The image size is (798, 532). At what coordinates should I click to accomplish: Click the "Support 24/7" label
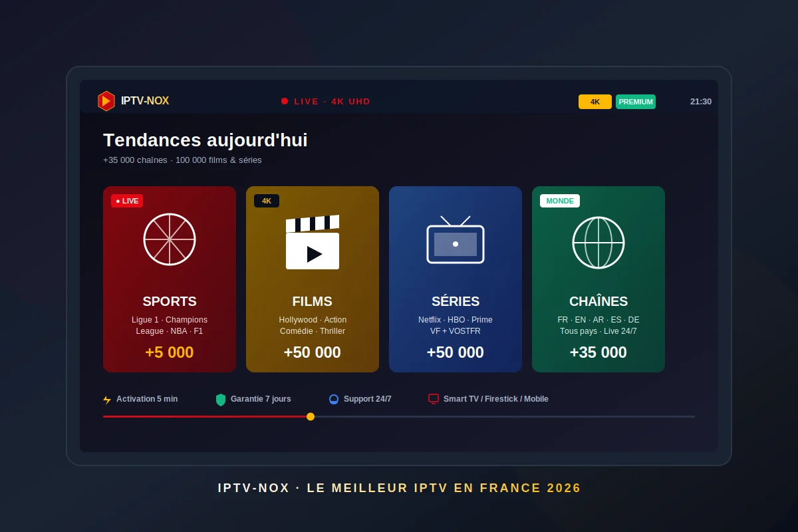click(368, 399)
